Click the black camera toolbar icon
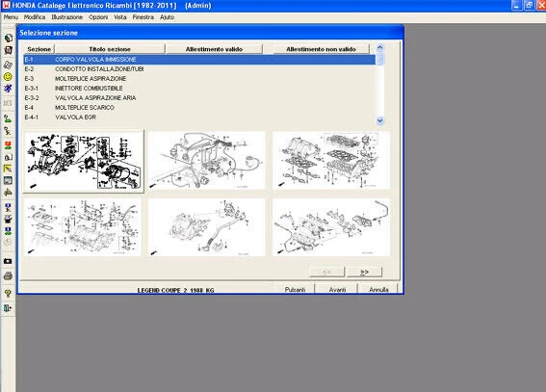Image resolution: width=546 pixels, height=392 pixels. pyautogui.click(x=8, y=261)
